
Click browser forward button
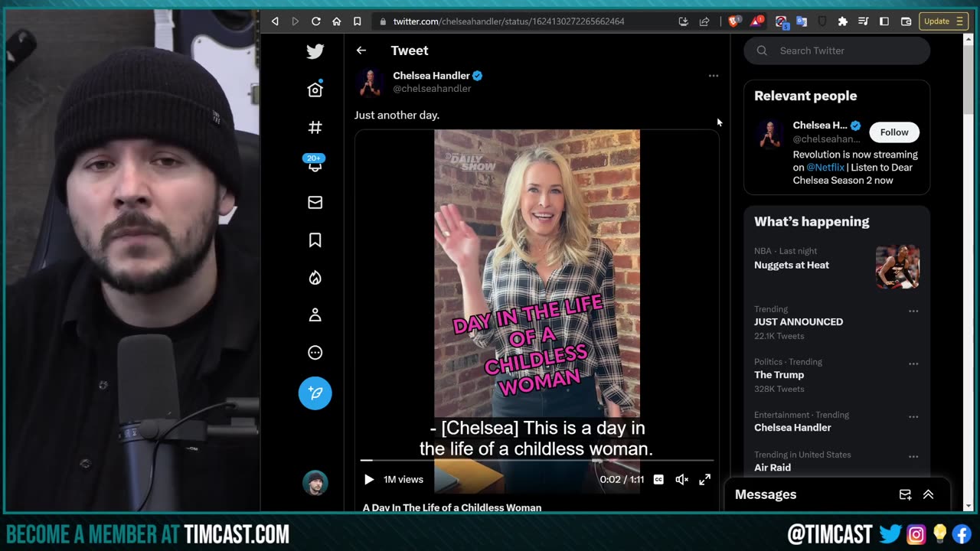pyautogui.click(x=295, y=21)
